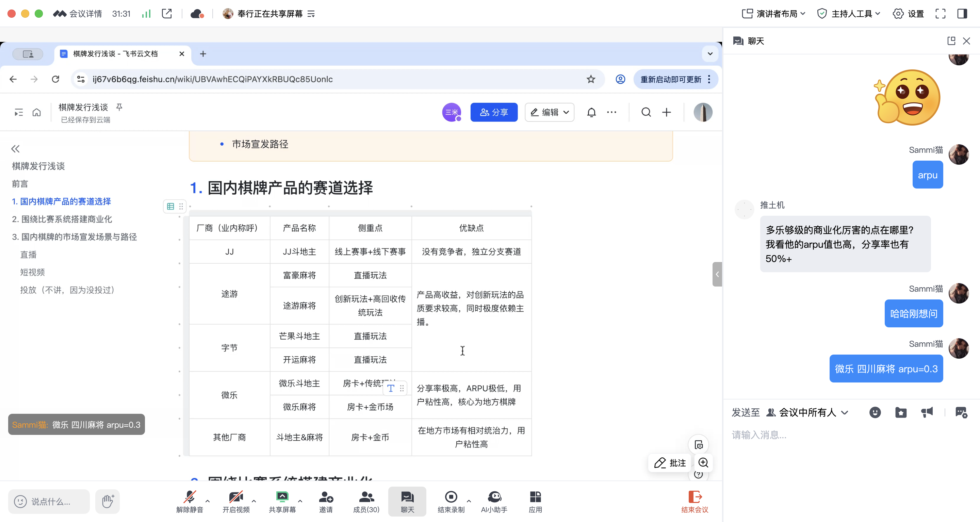Image resolution: width=980 pixels, height=522 pixels.
Task: Go back in browser history
Action: [x=13, y=79]
